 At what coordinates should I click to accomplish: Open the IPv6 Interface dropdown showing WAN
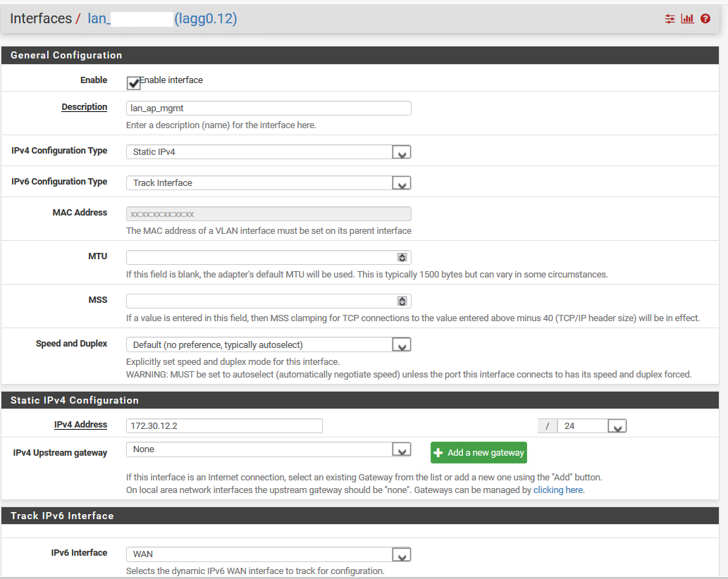point(401,554)
